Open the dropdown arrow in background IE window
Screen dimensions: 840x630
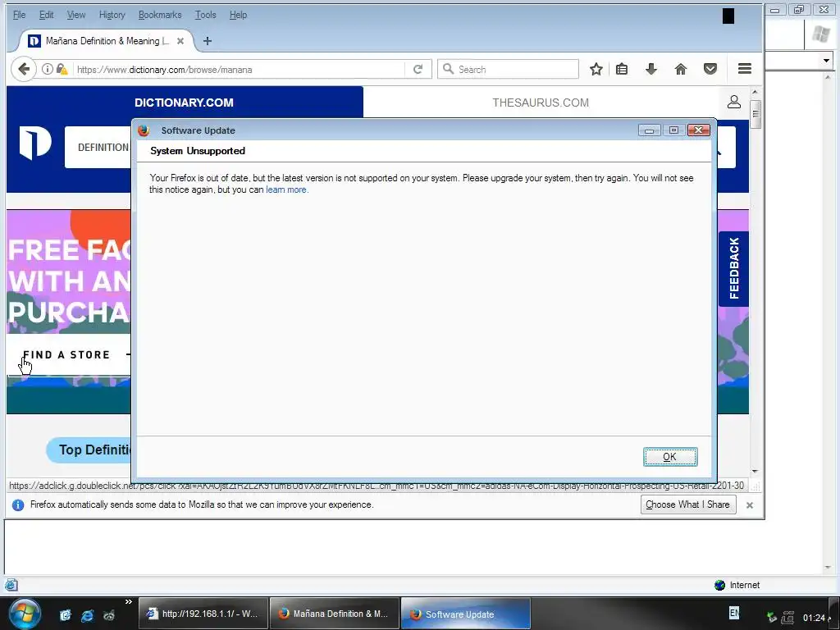pyautogui.click(x=827, y=61)
